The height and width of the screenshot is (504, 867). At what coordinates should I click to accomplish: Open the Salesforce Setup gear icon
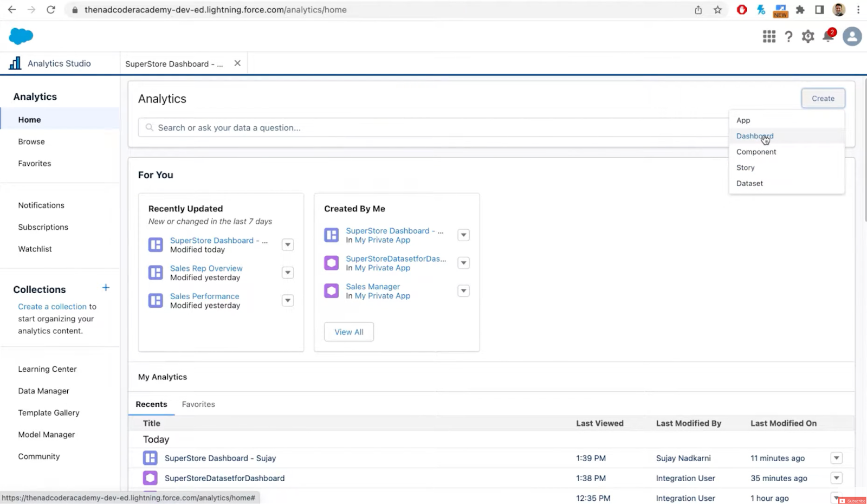pyautogui.click(x=807, y=36)
